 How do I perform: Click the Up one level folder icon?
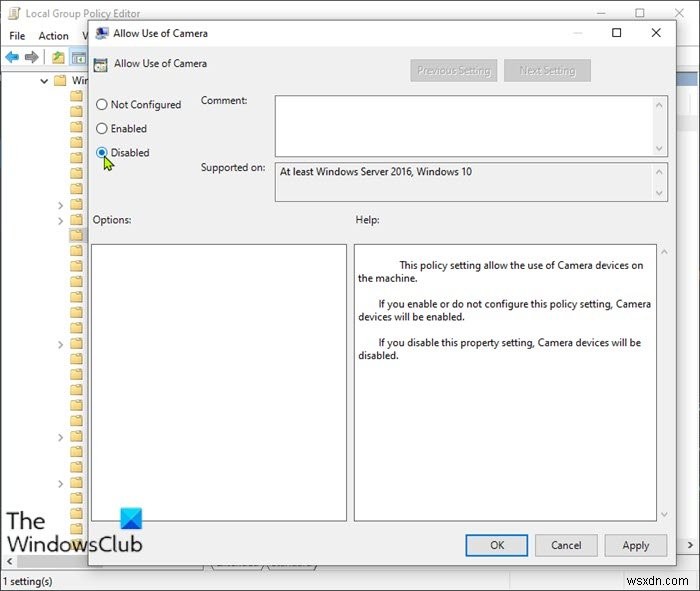click(x=58, y=58)
